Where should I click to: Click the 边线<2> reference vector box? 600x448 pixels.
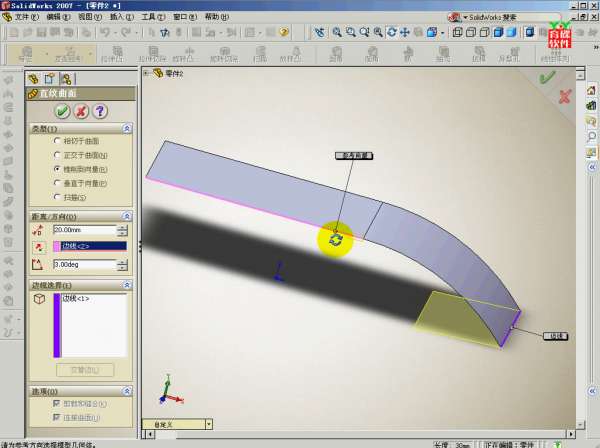pyautogui.click(x=94, y=245)
